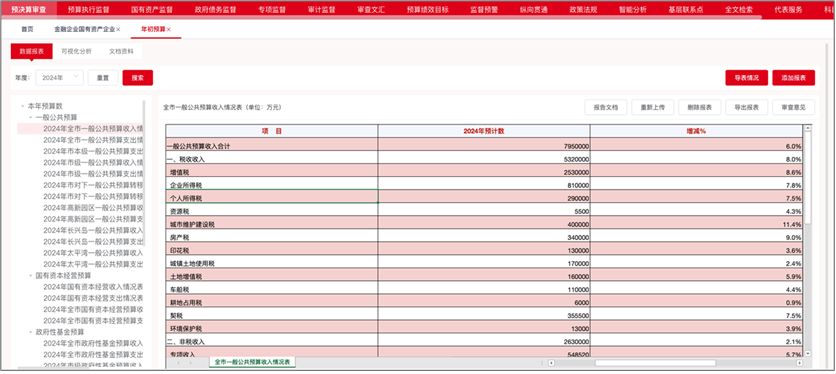
Task: Select tree item 2024年全市一般公共预算支出
Action: pos(93,140)
